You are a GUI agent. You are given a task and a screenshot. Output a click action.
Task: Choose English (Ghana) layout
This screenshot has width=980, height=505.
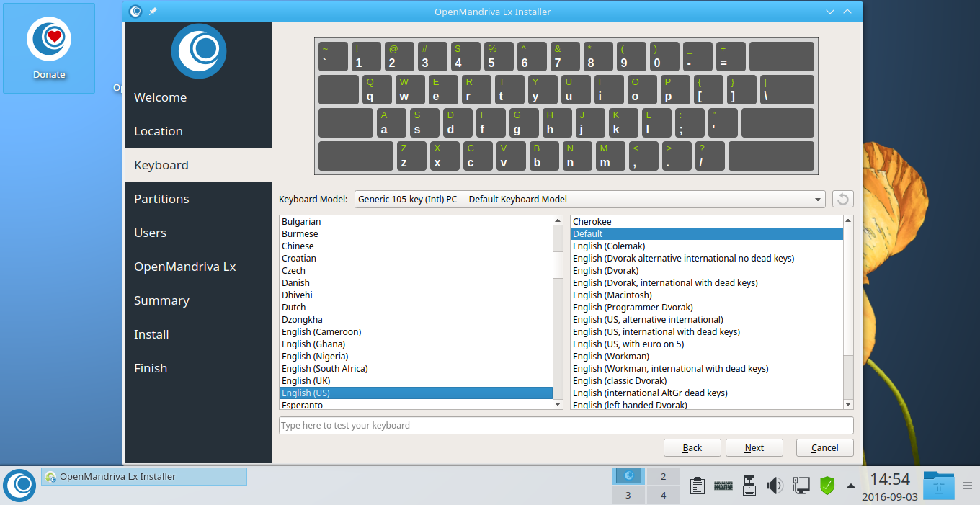click(x=416, y=344)
